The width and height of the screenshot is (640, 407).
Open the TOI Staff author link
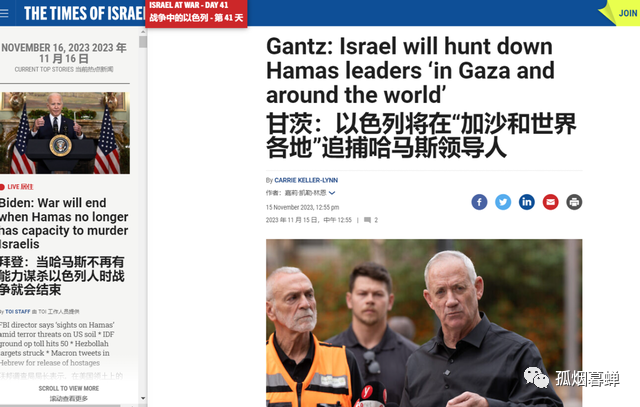(18, 311)
